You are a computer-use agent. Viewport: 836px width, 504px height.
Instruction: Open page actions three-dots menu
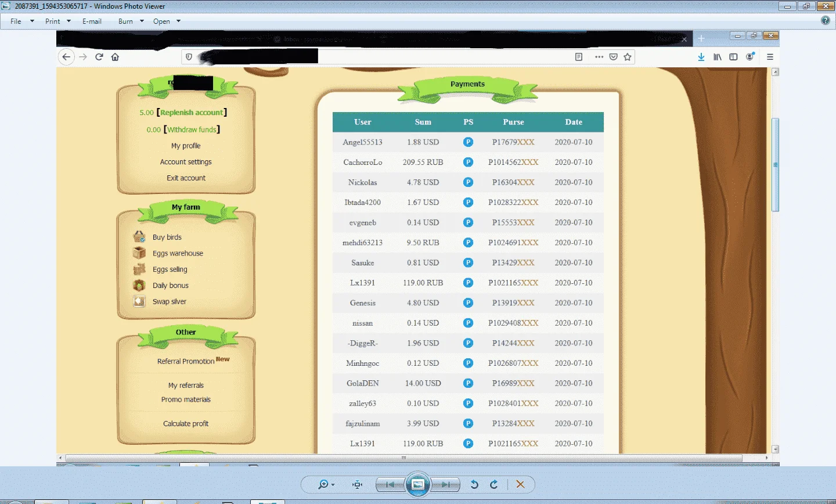599,57
